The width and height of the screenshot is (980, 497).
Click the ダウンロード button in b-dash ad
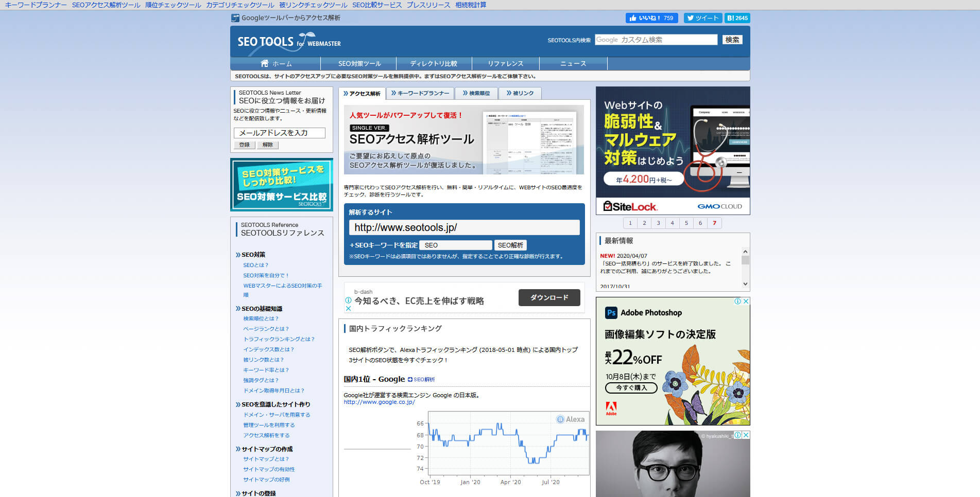pyautogui.click(x=549, y=298)
